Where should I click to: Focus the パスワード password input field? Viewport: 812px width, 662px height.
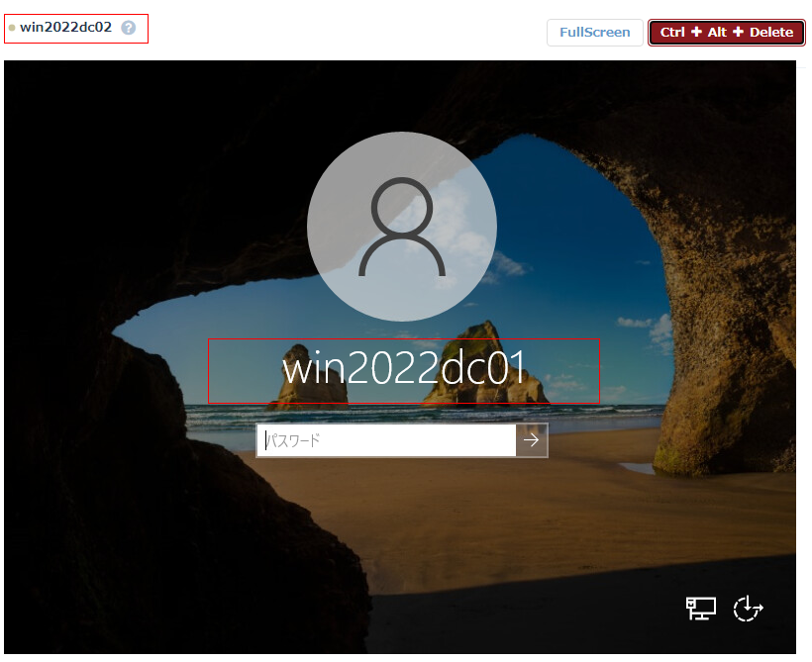[386, 440]
